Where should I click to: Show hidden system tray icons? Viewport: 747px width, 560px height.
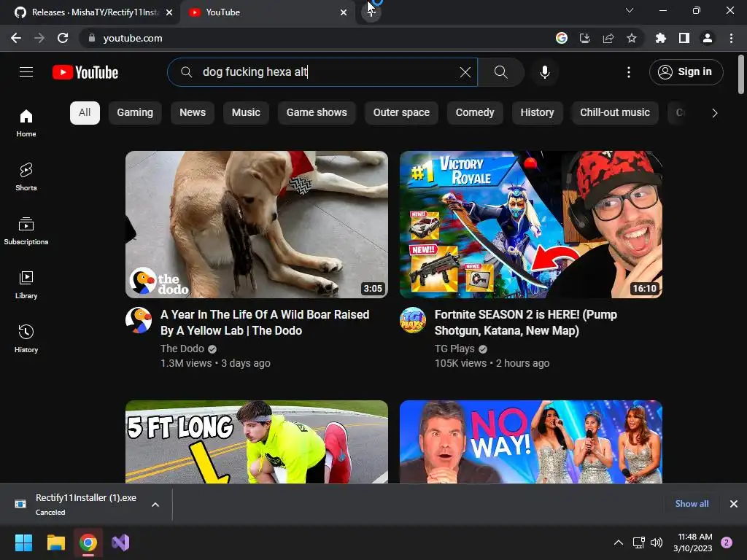point(618,542)
